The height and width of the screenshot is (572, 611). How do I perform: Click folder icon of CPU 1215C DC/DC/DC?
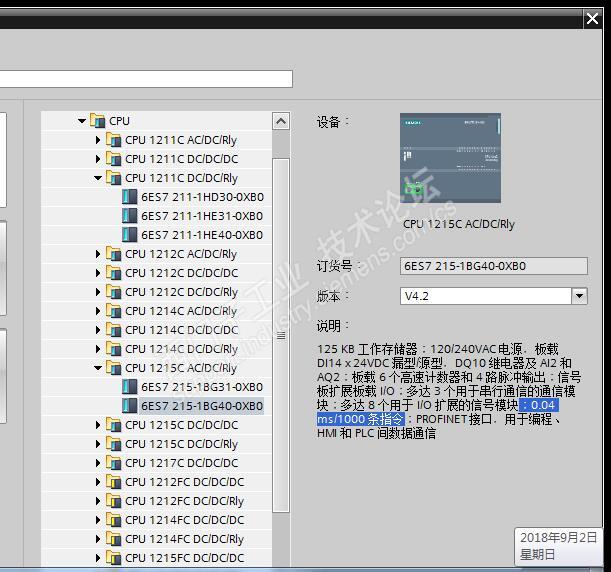click(113, 425)
